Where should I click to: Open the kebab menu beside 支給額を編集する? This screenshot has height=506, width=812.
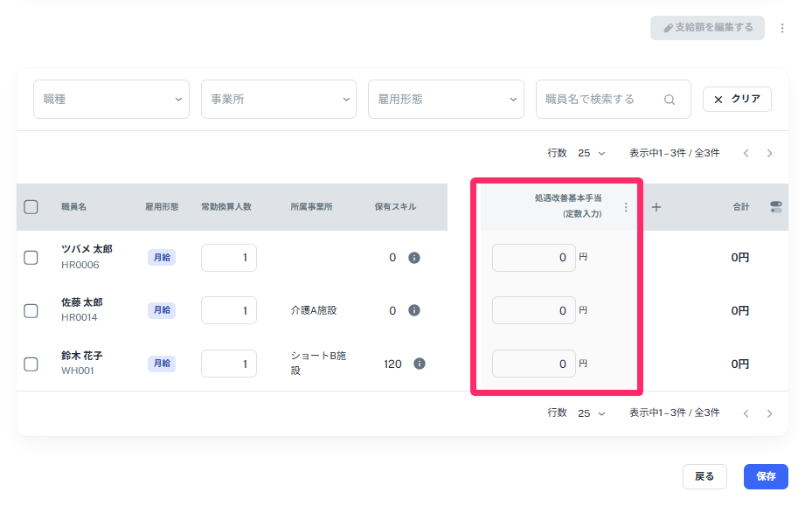[782, 27]
